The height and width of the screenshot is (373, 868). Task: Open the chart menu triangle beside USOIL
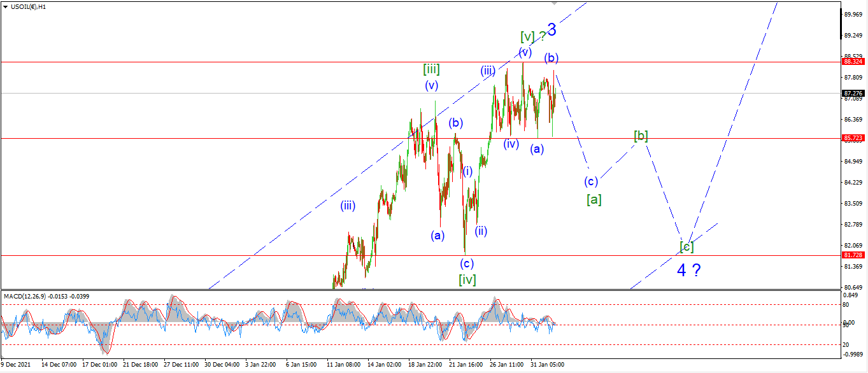[5, 6]
